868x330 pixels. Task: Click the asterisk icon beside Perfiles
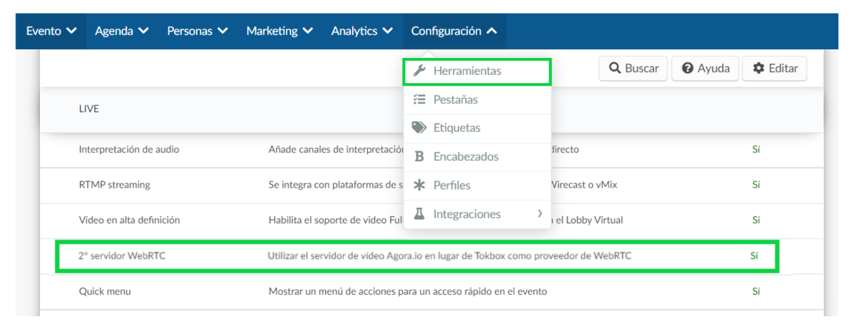419,185
